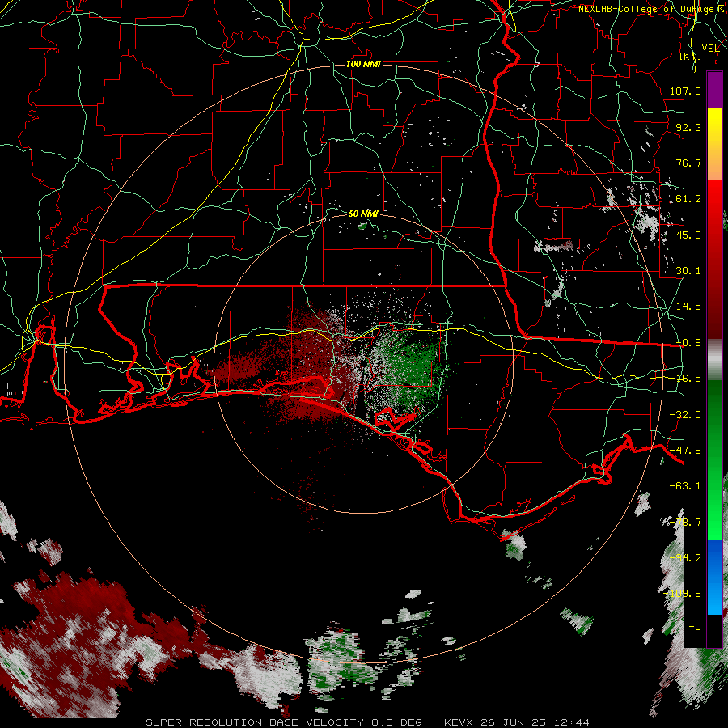Click the 100 NMI range ring label
Viewport: 728px width, 728px height.
363,64
